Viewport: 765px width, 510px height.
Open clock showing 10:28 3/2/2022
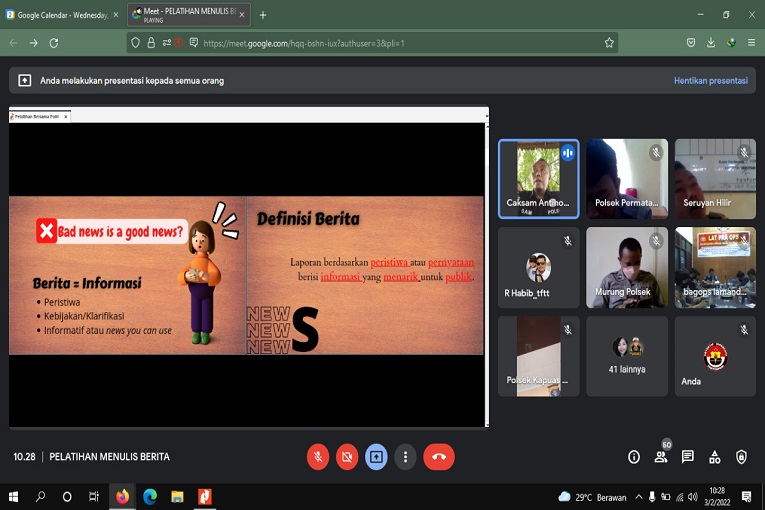coord(717,496)
